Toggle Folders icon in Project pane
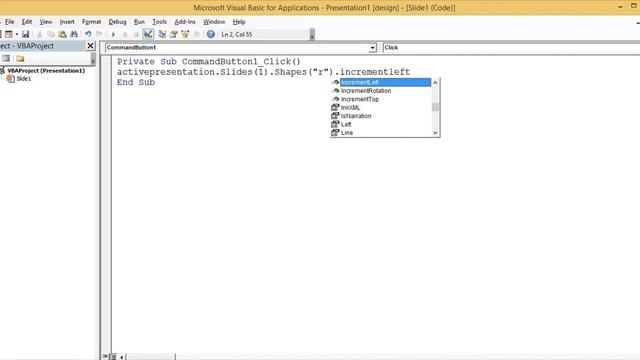640x360 pixels. (20, 58)
